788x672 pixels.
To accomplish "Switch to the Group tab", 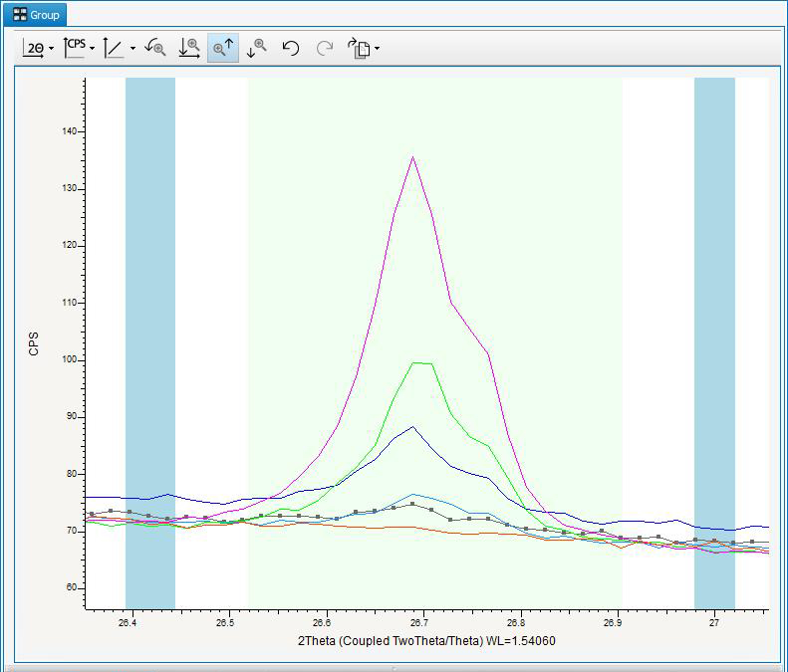I will pyautogui.click(x=37, y=15).
